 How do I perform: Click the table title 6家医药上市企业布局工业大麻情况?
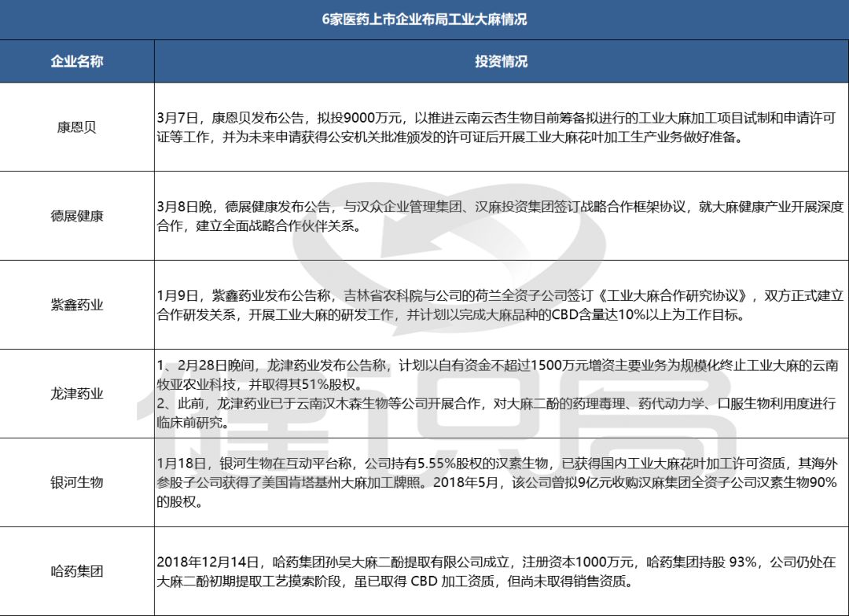point(424,20)
